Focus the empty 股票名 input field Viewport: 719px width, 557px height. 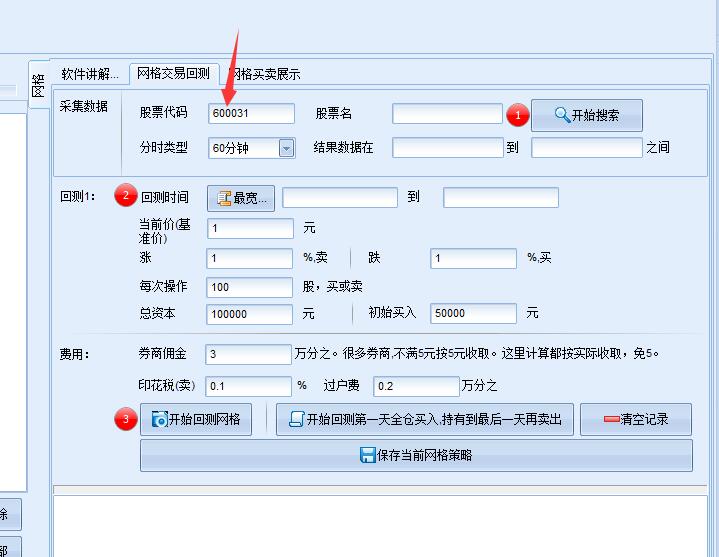tap(447, 114)
